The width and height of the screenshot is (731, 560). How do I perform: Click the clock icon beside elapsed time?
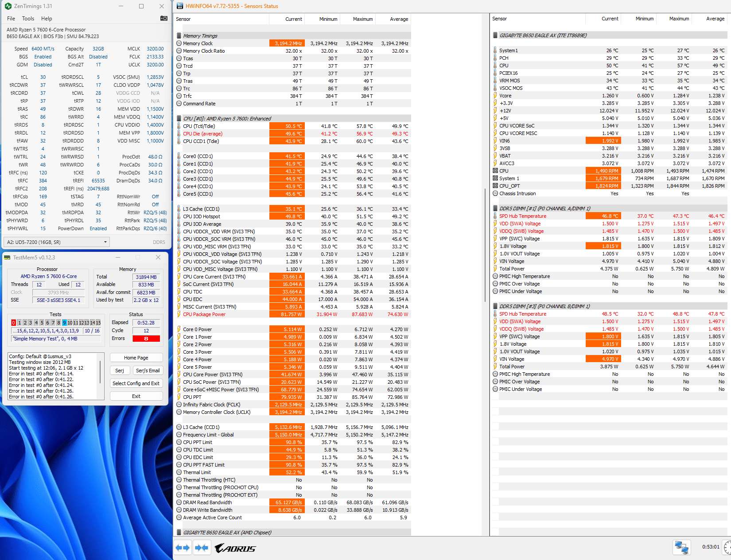tap(727, 547)
